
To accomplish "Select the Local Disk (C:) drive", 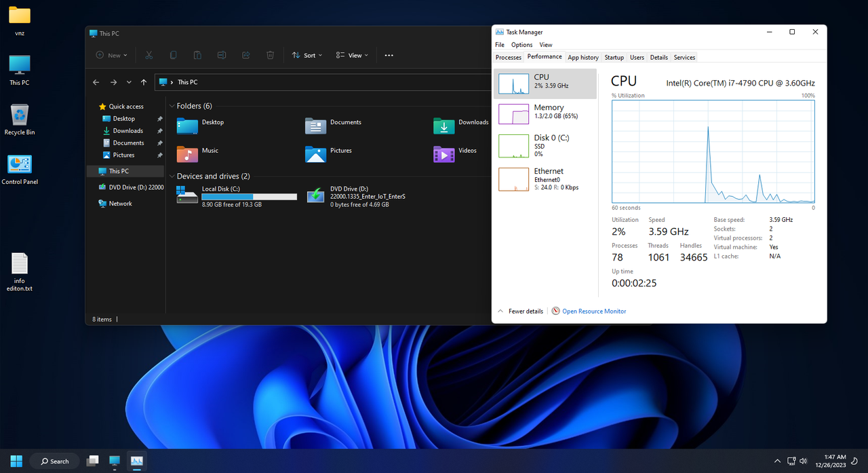I will point(237,196).
